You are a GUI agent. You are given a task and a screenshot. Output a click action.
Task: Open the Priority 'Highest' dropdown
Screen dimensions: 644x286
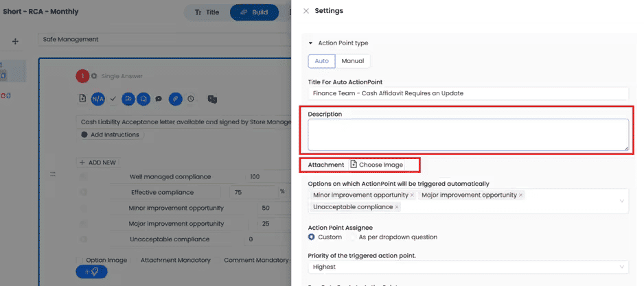[468, 267]
